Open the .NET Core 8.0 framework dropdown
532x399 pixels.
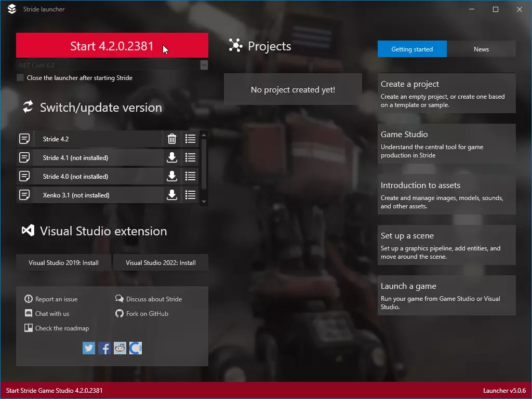204,65
